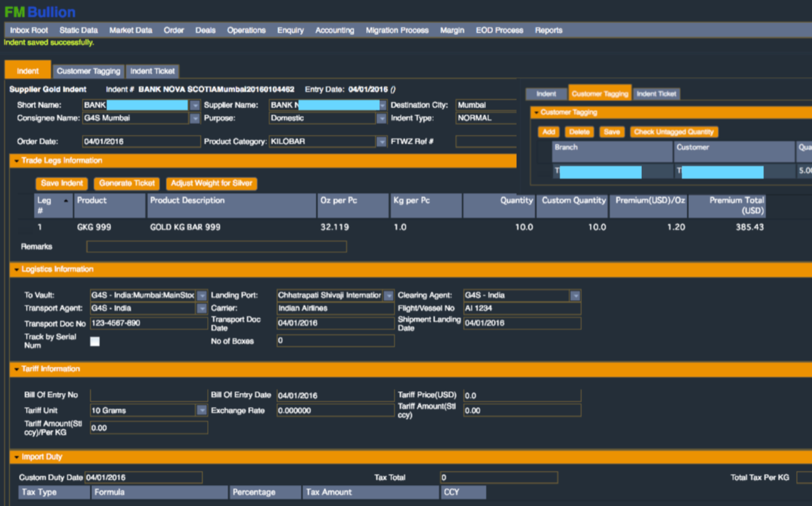
Task: Click the Custom Duty Date field
Action: click(x=143, y=477)
